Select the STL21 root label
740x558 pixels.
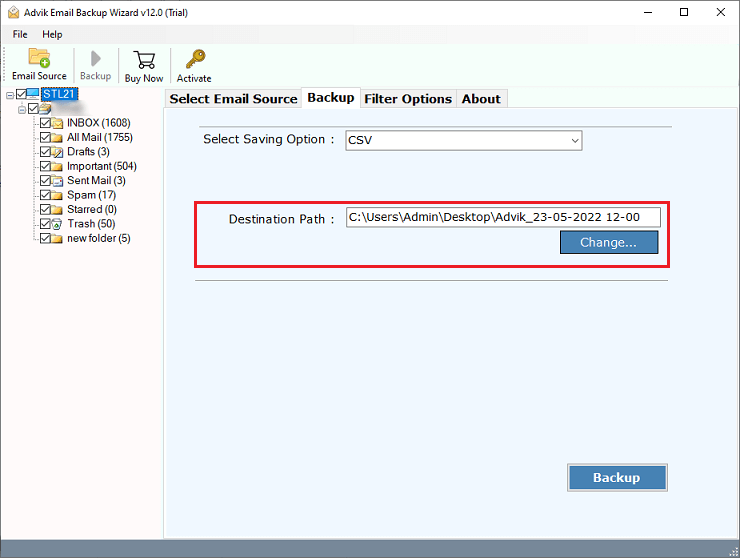(x=59, y=94)
